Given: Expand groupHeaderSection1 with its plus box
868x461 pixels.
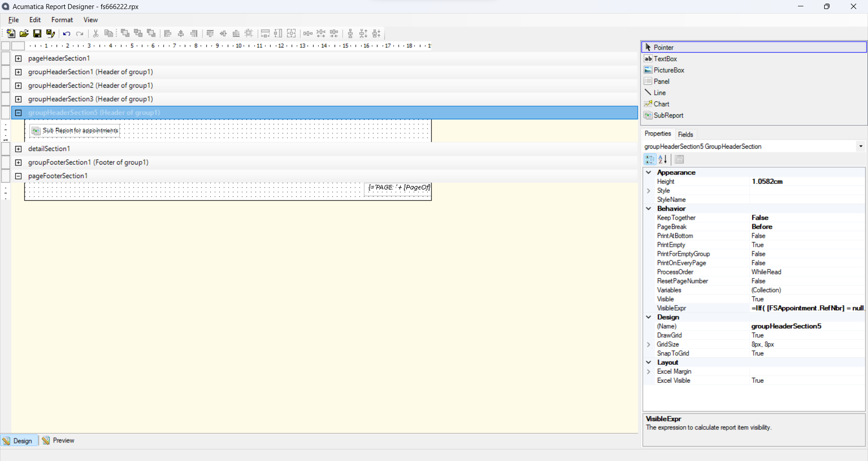Looking at the screenshot, I should pos(19,72).
